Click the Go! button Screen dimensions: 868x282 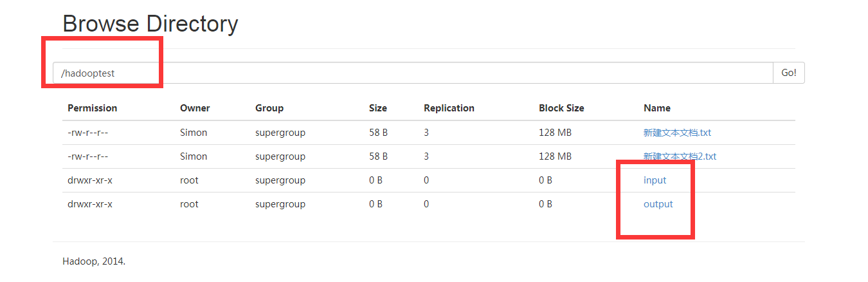(x=789, y=73)
